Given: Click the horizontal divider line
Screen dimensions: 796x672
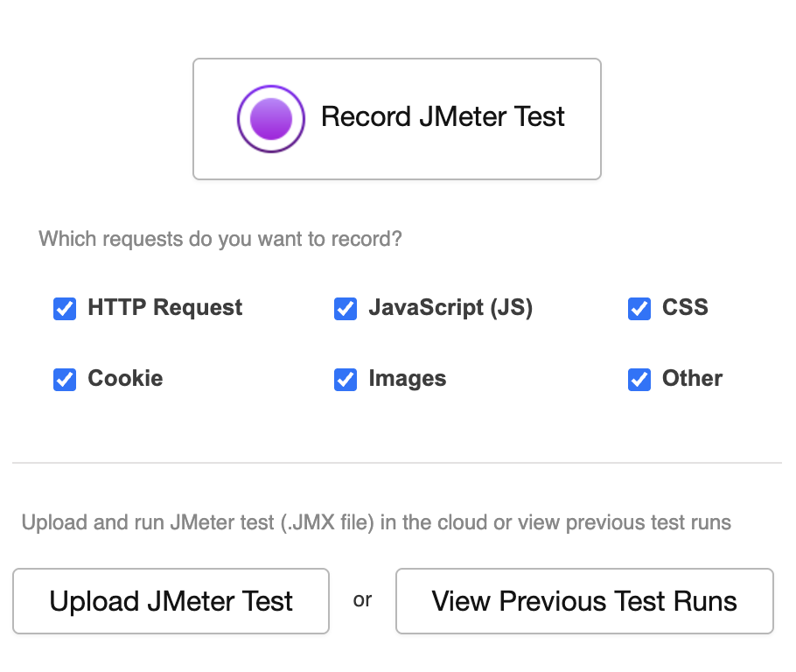Looking at the screenshot, I should point(397,463).
